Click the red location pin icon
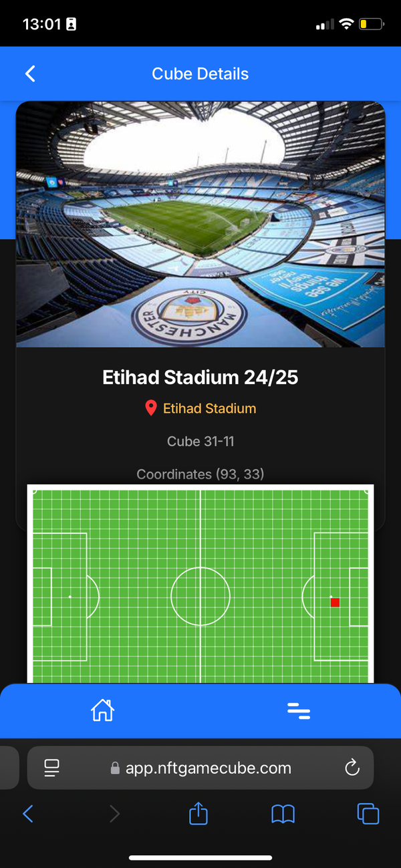The width and height of the screenshot is (401, 868). point(151,408)
